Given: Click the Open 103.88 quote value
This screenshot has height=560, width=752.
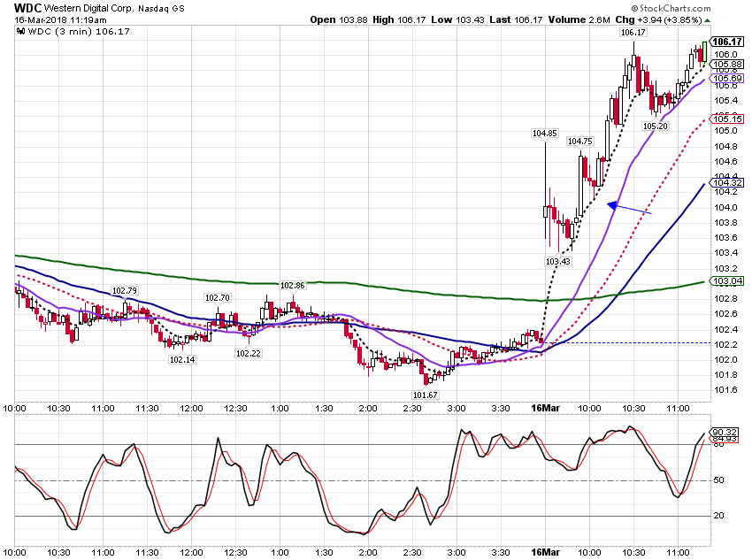Looking at the screenshot, I should (339, 19).
